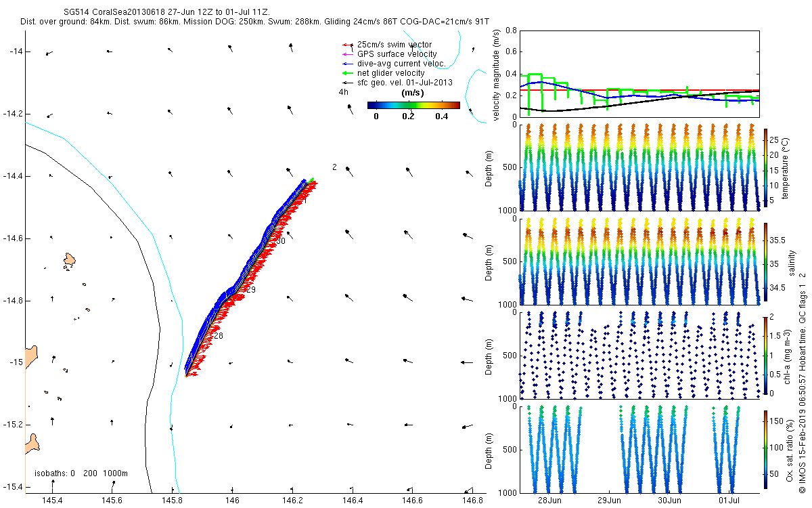Click day marker 30 on glider track
The image size is (812, 508).
pos(281,241)
